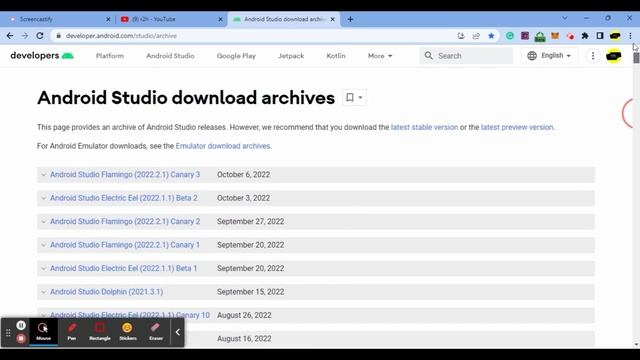640x360 pixels.
Task: Open the Emulator download archives link
Action: 223,146
